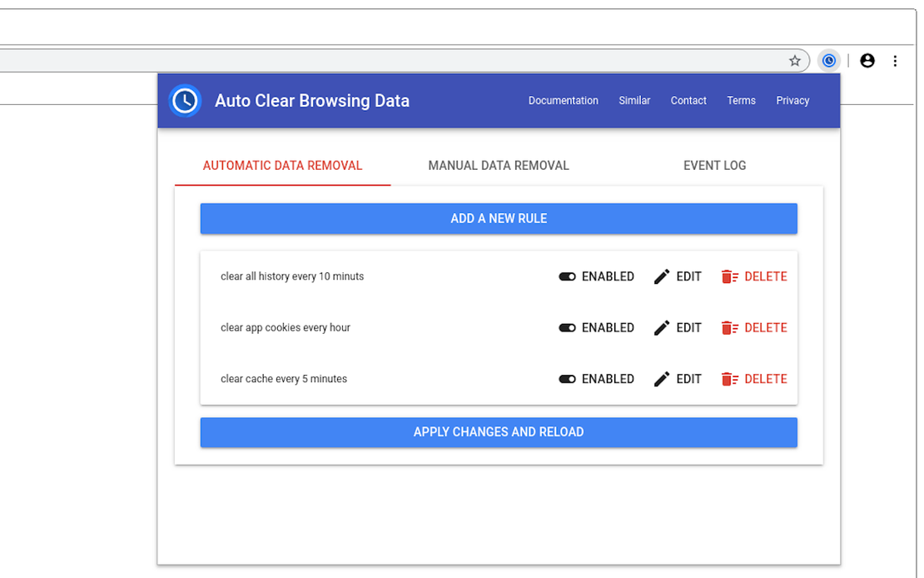Switch to the Manual Data Removal tab

click(498, 165)
